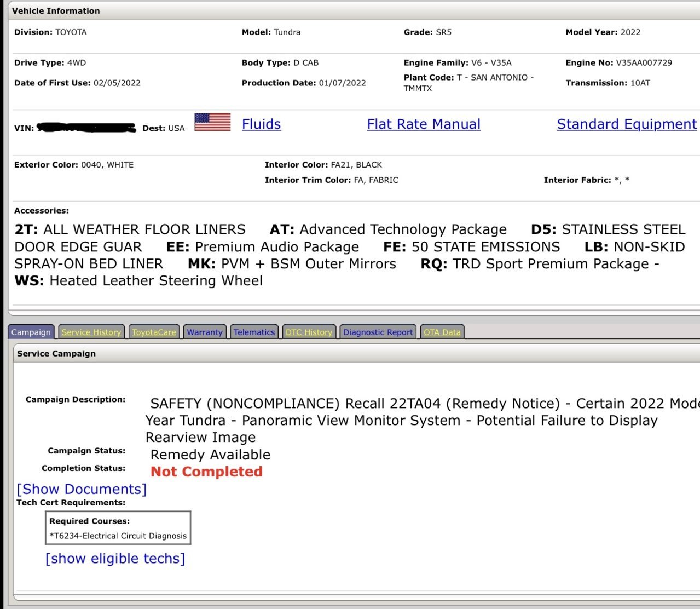Screen dimensions: 700x609
Task: Click the 2T All Weather Floor Liners accessory
Action: pos(130,229)
